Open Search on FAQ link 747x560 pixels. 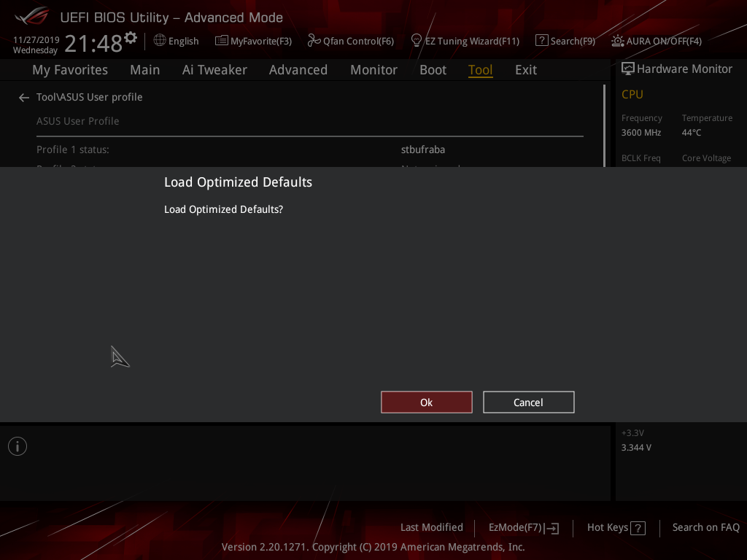pos(705,527)
